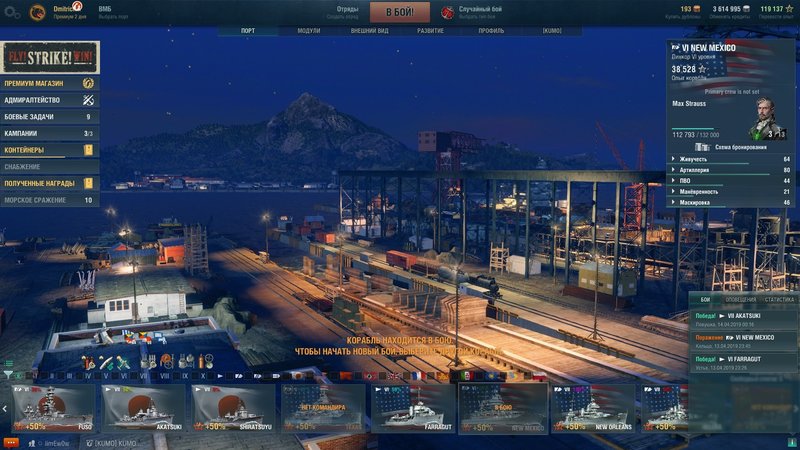Expand the Маскировка stats section
Viewport: 800px width, 450px height.
(731, 203)
